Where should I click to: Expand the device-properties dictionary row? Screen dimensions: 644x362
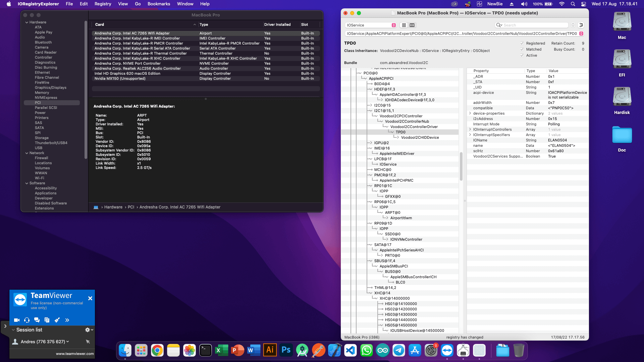pyautogui.click(x=470, y=113)
